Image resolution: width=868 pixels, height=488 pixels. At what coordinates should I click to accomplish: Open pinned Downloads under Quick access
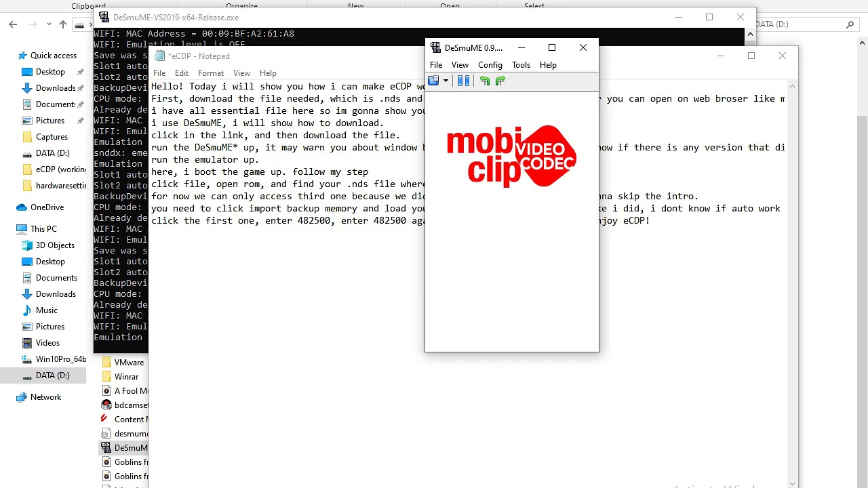pyautogui.click(x=55, y=88)
